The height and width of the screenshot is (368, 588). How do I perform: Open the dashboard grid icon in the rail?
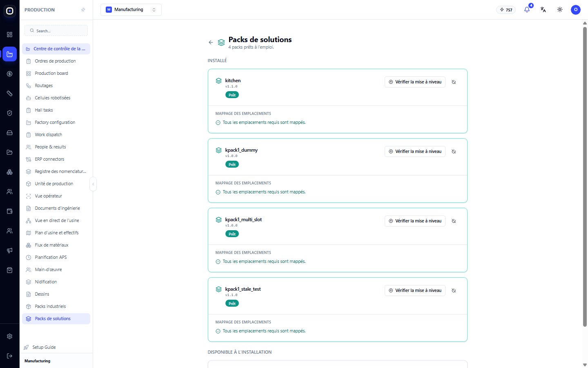click(10, 35)
